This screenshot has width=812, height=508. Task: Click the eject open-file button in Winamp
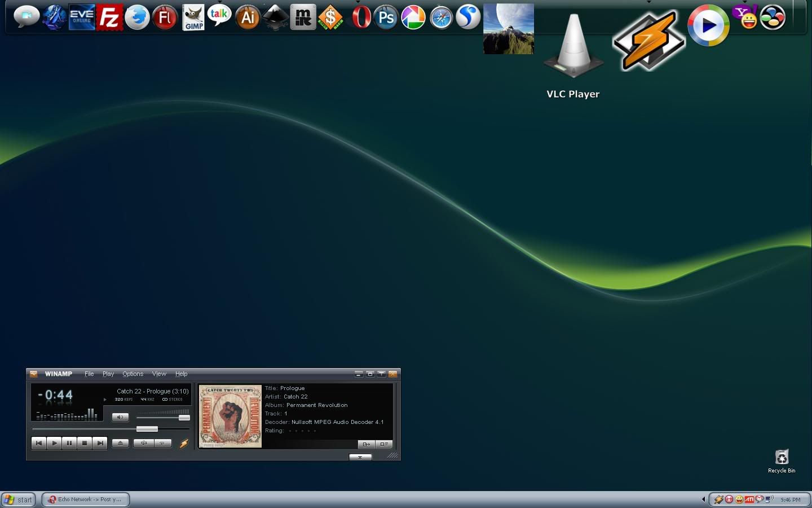click(x=120, y=443)
